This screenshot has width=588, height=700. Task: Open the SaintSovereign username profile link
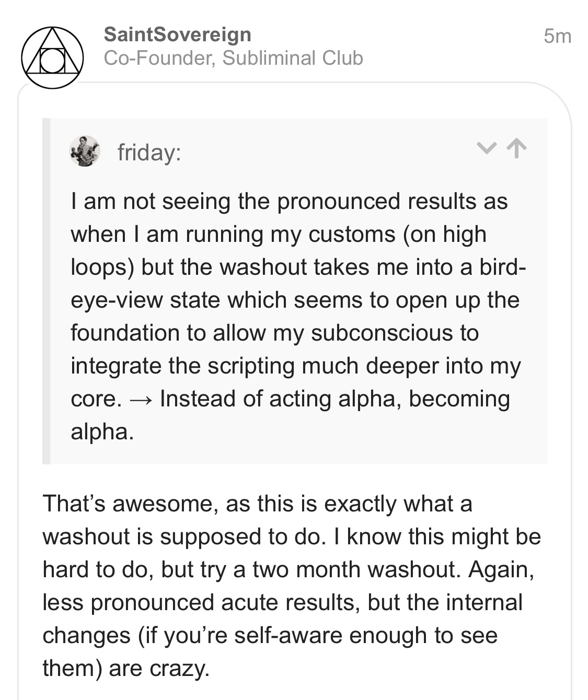pos(178,34)
